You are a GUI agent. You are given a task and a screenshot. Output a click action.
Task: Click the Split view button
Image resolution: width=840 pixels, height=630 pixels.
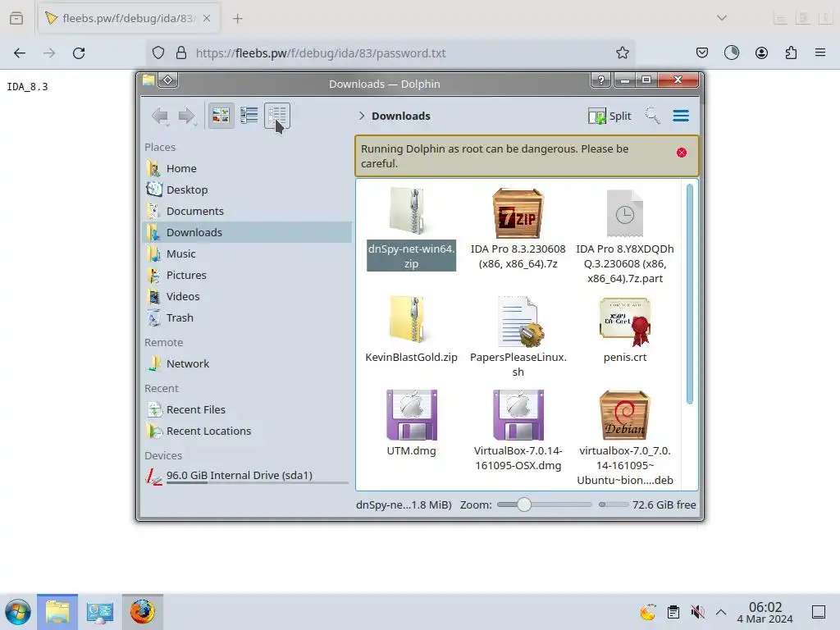(609, 116)
